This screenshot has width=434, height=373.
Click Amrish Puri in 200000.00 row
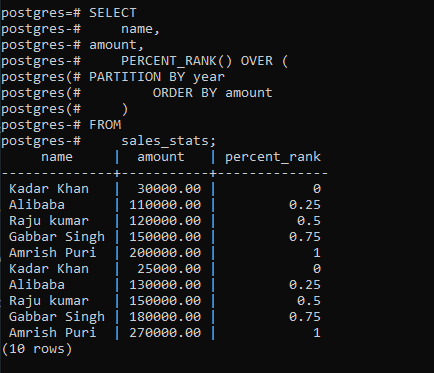53,253
